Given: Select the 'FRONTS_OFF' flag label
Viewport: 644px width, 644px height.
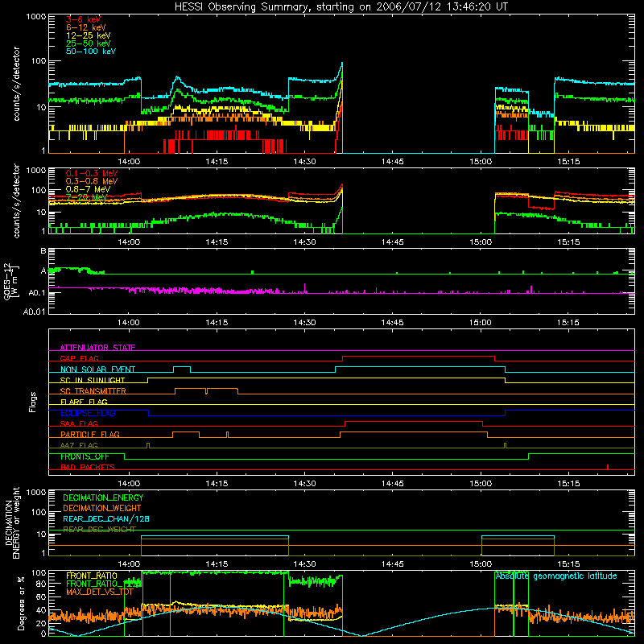Looking at the screenshot, I should tap(85, 456).
